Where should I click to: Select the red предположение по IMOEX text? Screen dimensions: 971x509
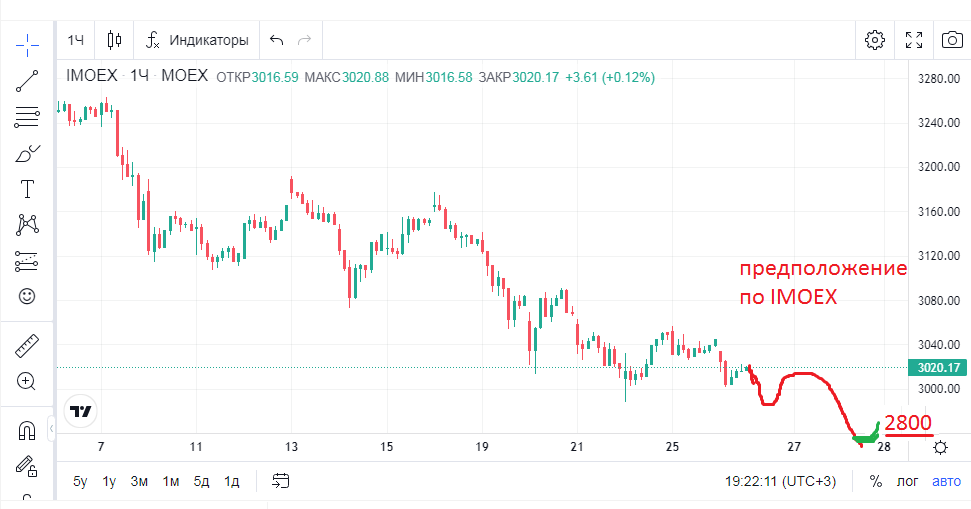(x=823, y=282)
